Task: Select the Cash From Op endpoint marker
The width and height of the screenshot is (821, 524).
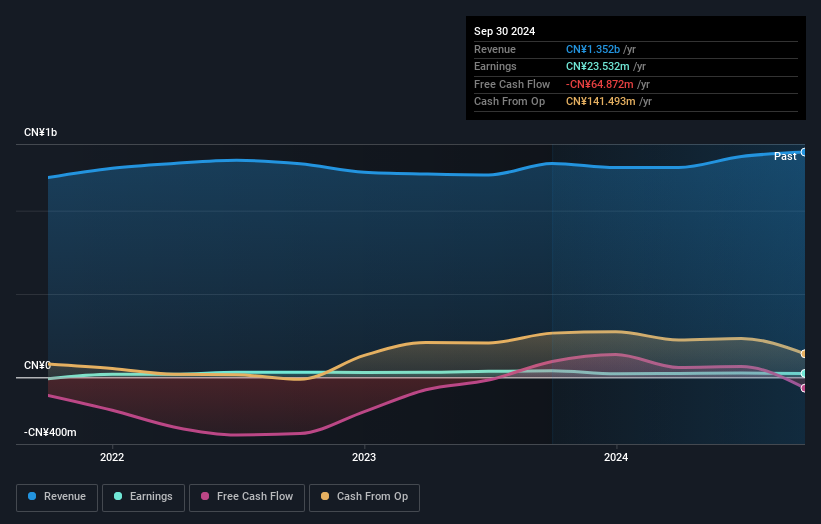Action: pyautogui.click(x=804, y=354)
